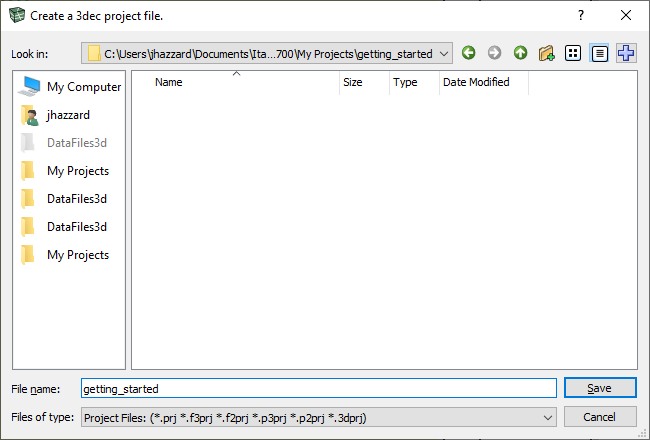This screenshot has height=440, width=650.
Task: Switch to detail view mode
Action: tap(600, 53)
